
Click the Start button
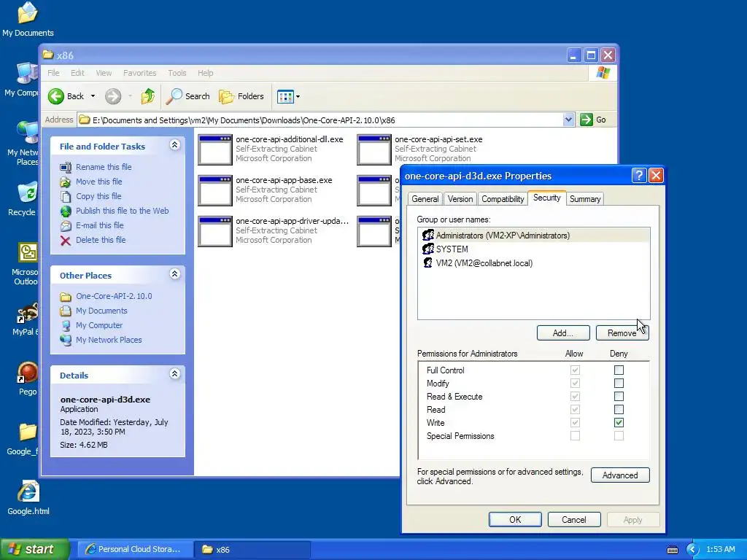click(34, 549)
